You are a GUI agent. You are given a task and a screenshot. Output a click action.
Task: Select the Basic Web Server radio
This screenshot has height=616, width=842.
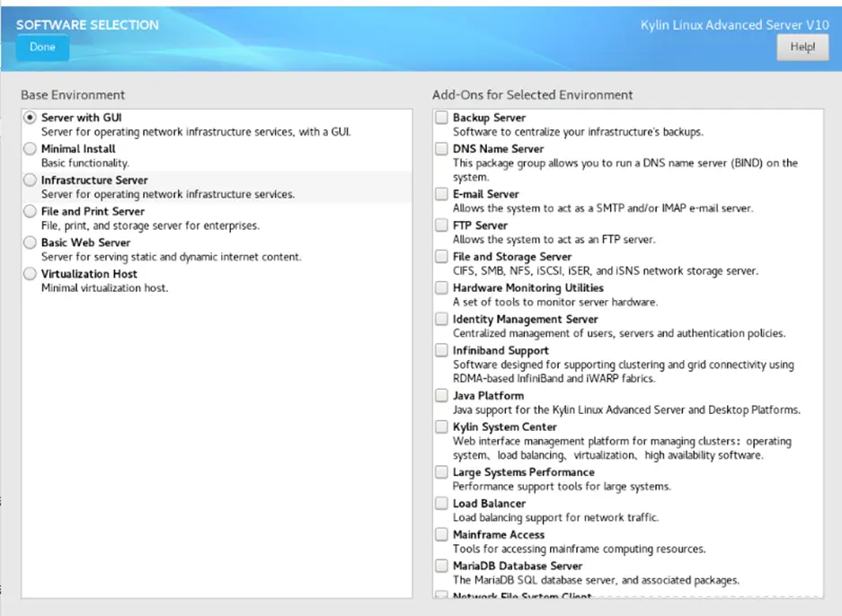tap(30, 242)
